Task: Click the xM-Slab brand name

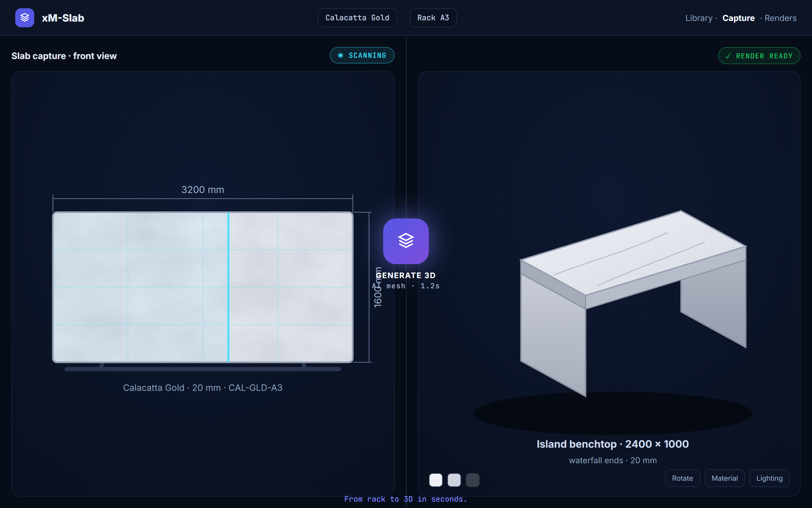Action: pyautogui.click(x=63, y=18)
